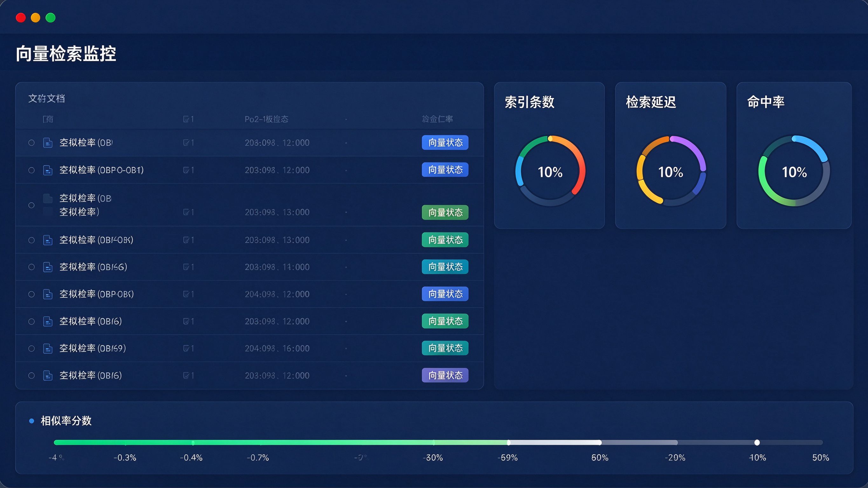The width and height of the screenshot is (868, 488).
Task: Click the file icon in the purple-status (OBI6) row
Action: point(48,376)
